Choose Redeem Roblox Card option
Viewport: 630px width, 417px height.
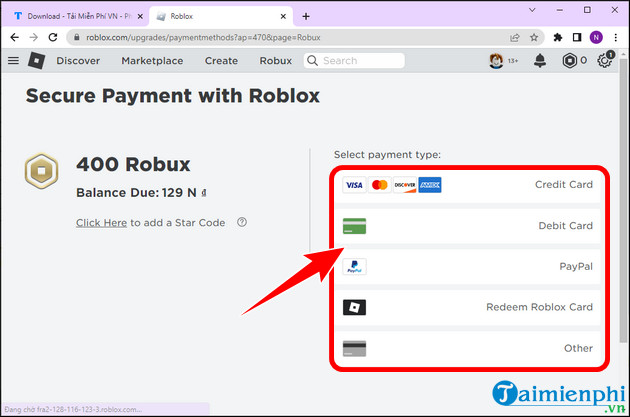(468, 307)
